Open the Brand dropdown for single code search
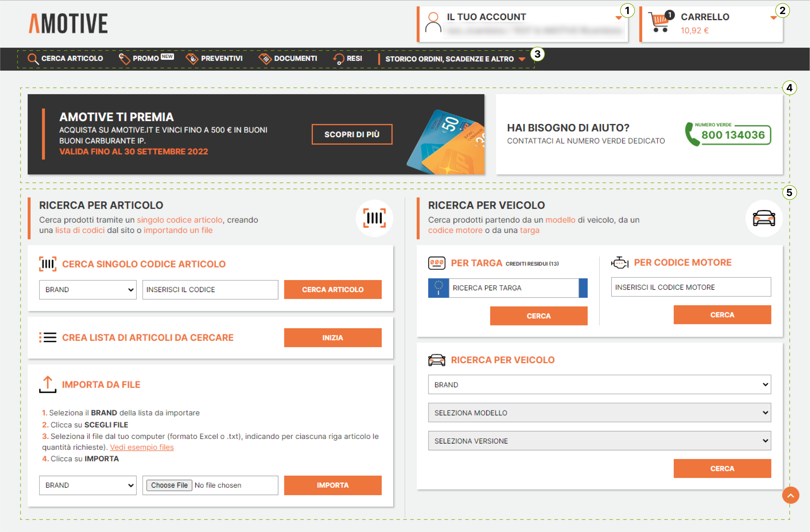Image resolution: width=810 pixels, height=532 pixels. coord(88,290)
